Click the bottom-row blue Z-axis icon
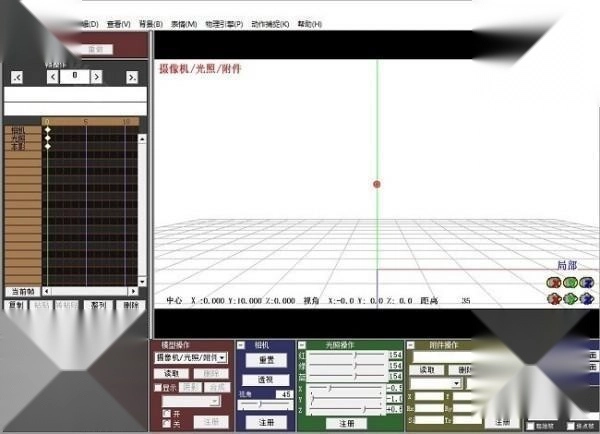 (585, 298)
